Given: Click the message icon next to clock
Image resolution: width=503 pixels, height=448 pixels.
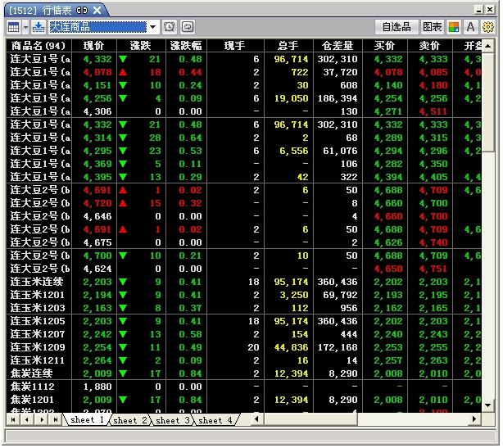Looking at the screenshot, I should [x=188, y=27].
